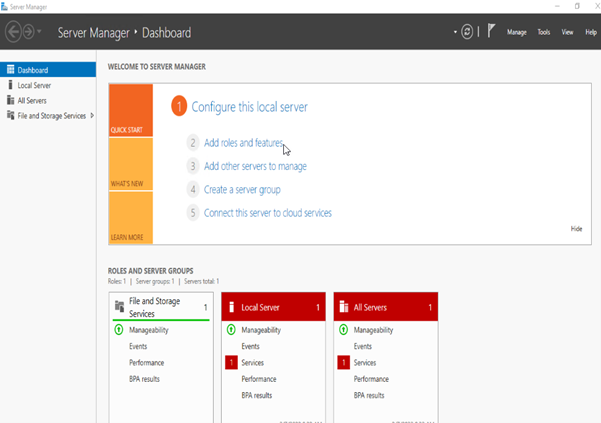Click the All Servers tile header icon
Screen dimensions: 601x423
tap(344, 307)
